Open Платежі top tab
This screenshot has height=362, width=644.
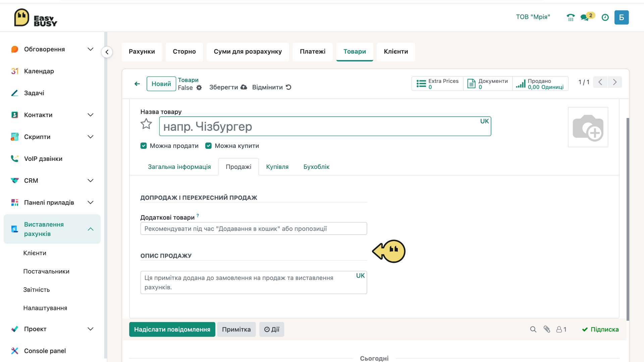pos(313,52)
